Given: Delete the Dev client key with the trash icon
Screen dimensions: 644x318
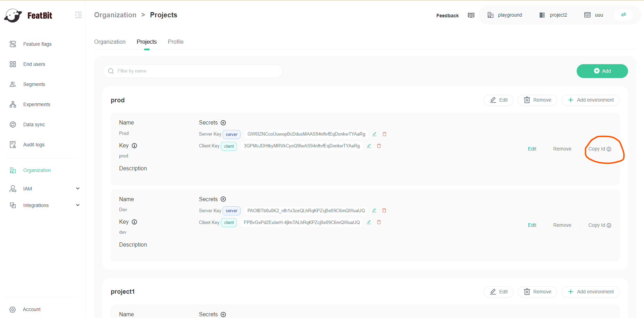Looking at the screenshot, I should tap(379, 222).
